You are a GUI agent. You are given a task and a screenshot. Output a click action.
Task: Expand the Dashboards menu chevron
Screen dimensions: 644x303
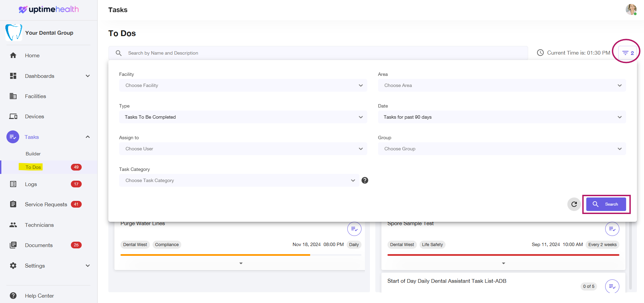88,76
